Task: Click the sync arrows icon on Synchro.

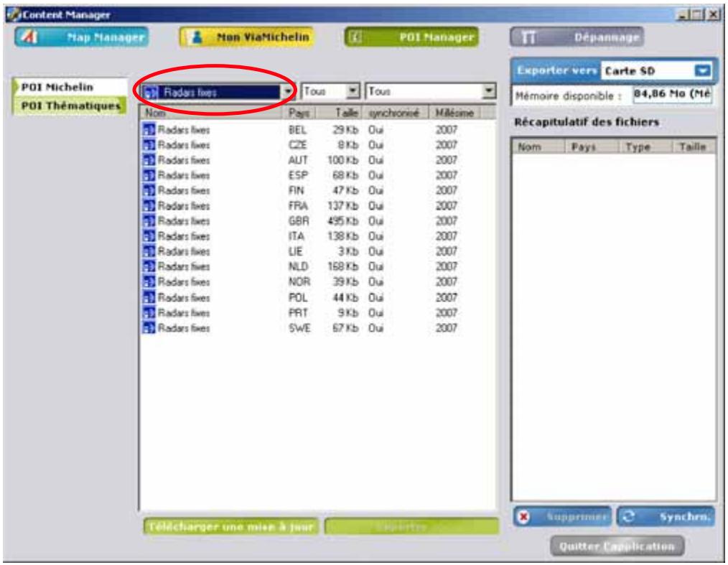Action: [628, 516]
